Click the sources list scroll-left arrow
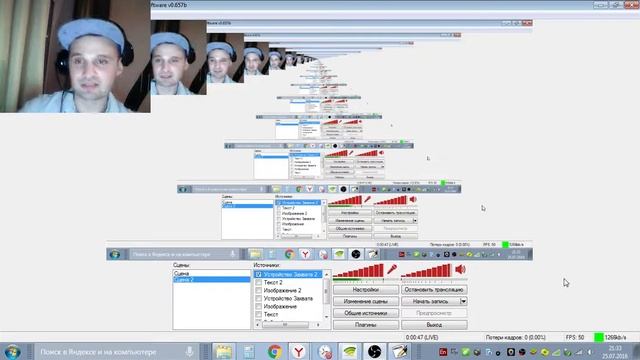The width and height of the screenshot is (640, 360). pyautogui.click(x=258, y=324)
